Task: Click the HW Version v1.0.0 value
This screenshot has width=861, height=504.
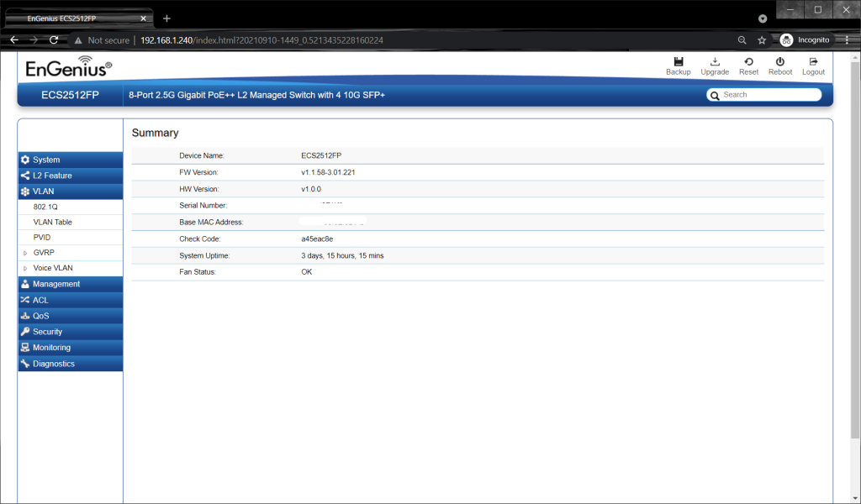Action: 311,189
